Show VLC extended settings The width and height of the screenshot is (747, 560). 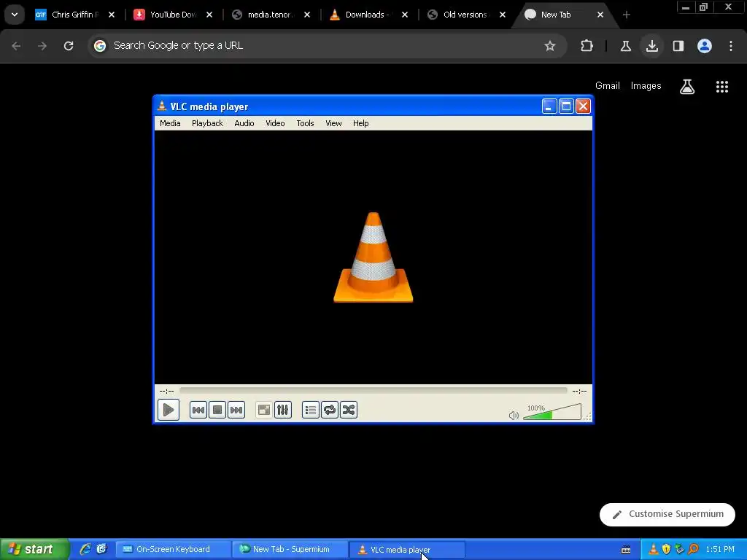pos(282,410)
